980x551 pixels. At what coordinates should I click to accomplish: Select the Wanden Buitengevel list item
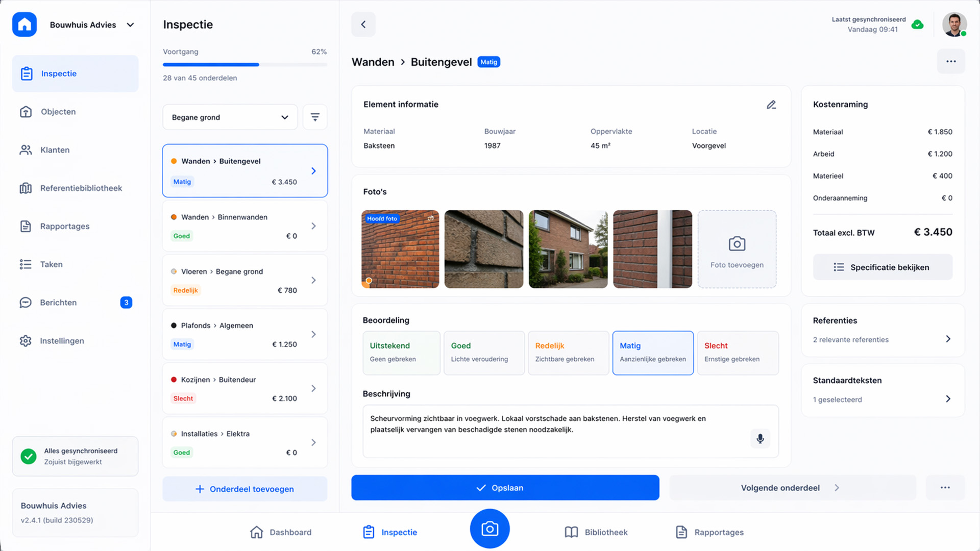245,171
